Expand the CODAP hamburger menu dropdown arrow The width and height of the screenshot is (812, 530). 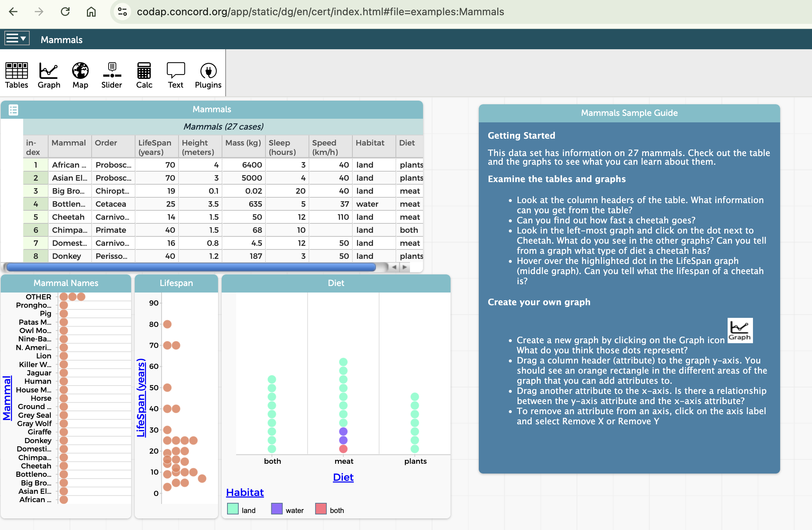24,38
